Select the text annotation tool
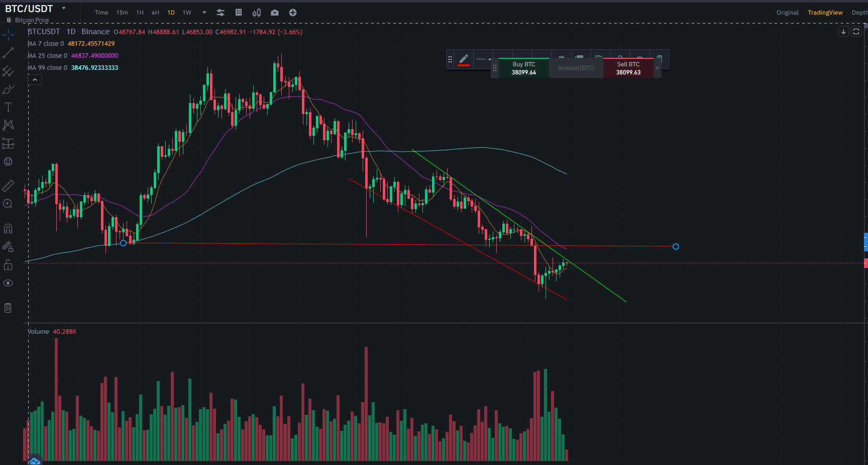The image size is (868, 465). pos(8,107)
